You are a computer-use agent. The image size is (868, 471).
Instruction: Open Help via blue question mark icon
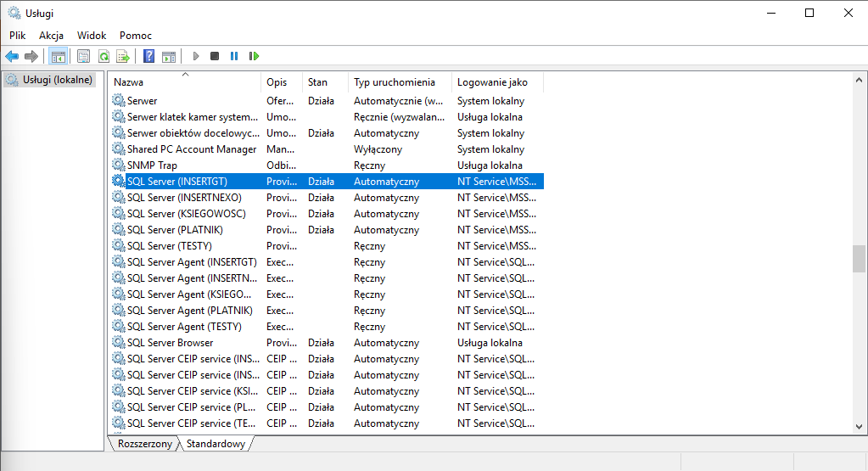(148, 56)
